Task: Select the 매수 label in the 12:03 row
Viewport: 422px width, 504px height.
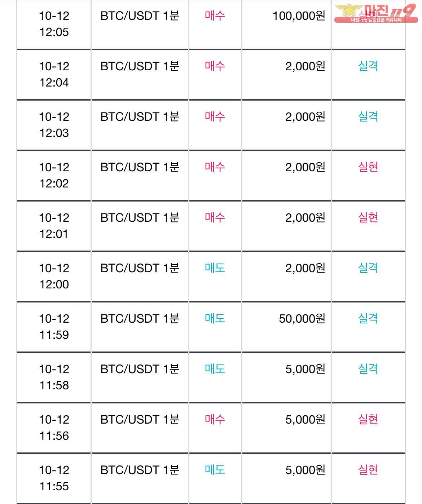Action: pyautogui.click(x=215, y=116)
